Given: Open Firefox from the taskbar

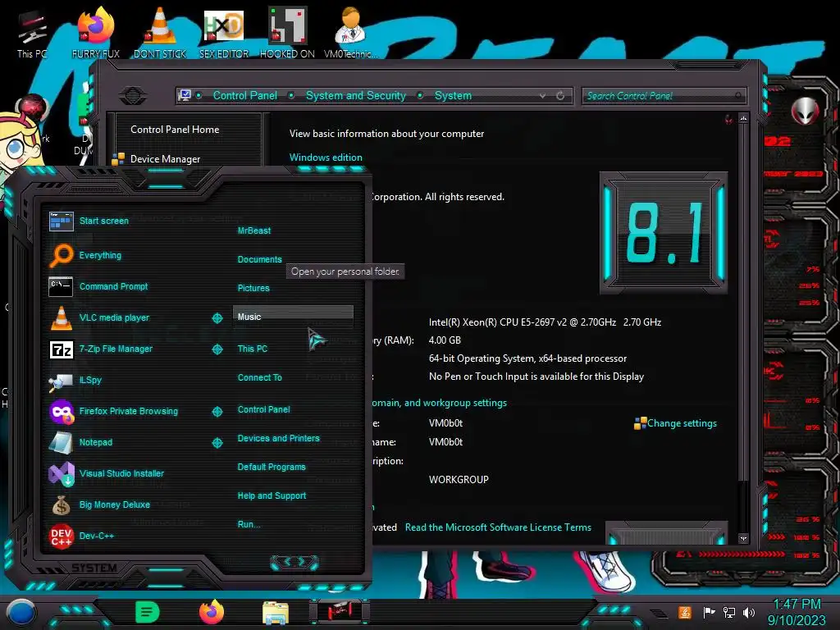Looking at the screenshot, I should (x=212, y=612).
